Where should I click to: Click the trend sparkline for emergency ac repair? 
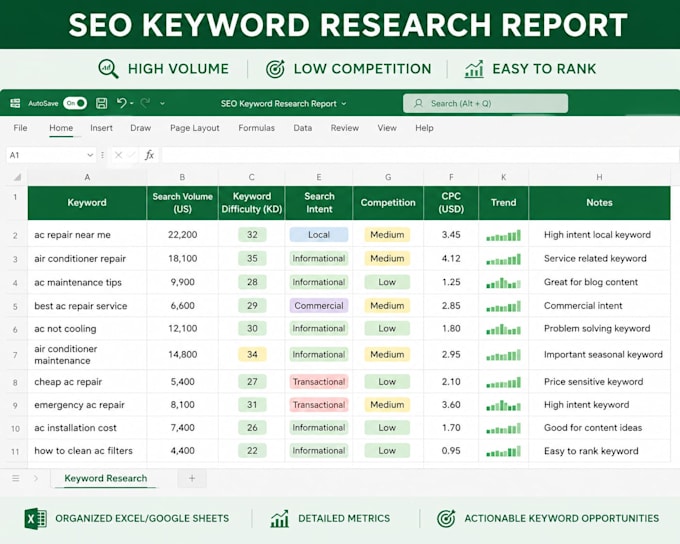[x=503, y=406]
